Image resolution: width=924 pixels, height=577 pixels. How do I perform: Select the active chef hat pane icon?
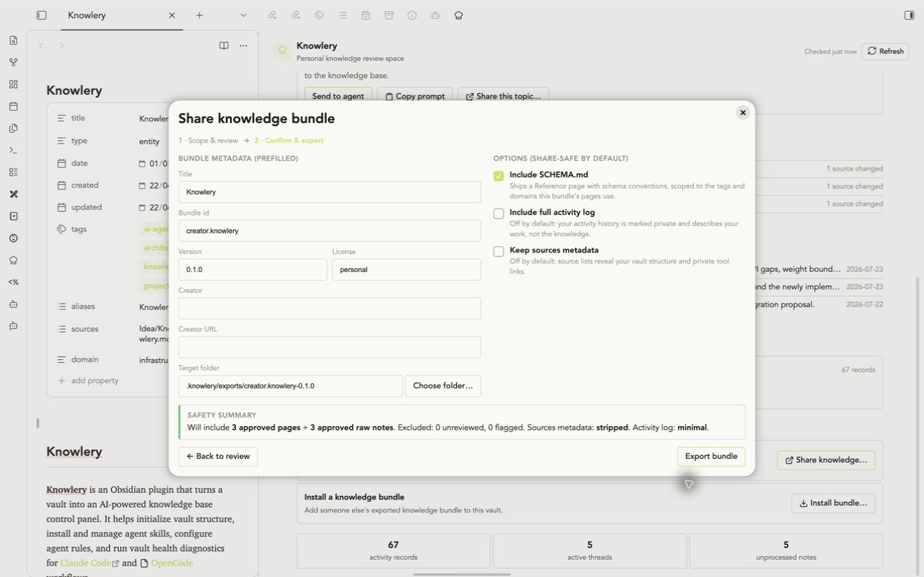459,15
